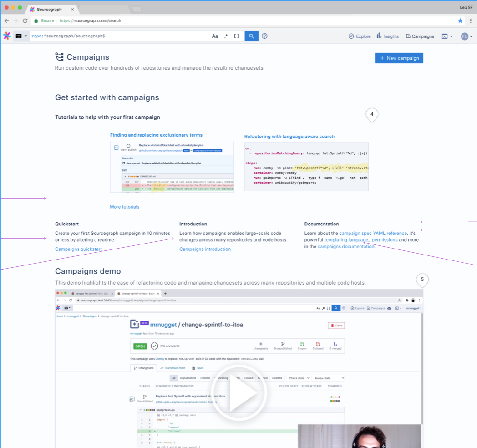The height and width of the screenshot is (448, 477).
Task: Open Finding and replacing exclusionary terms tutorial
Action: click(x=156, y=135)
